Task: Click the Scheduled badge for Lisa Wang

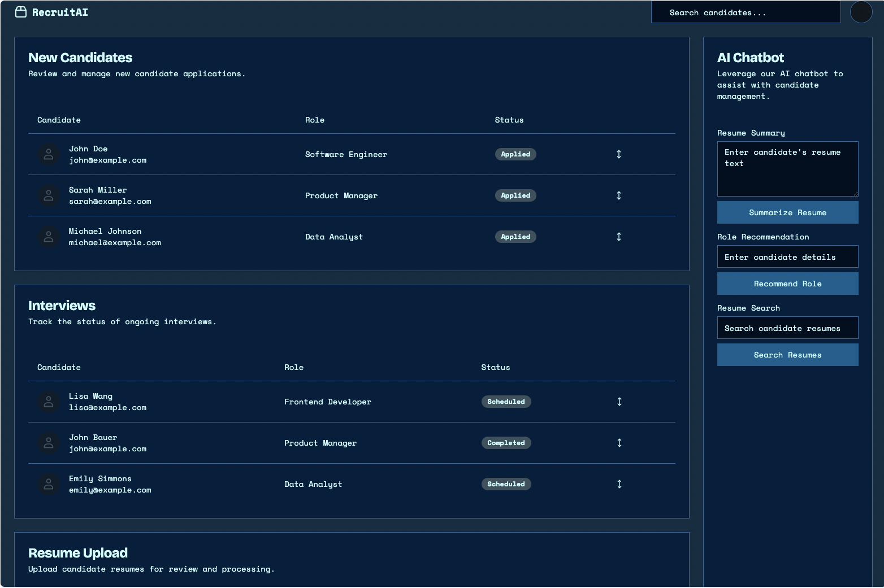Action: pyautogui.click(x=506, y=402)
